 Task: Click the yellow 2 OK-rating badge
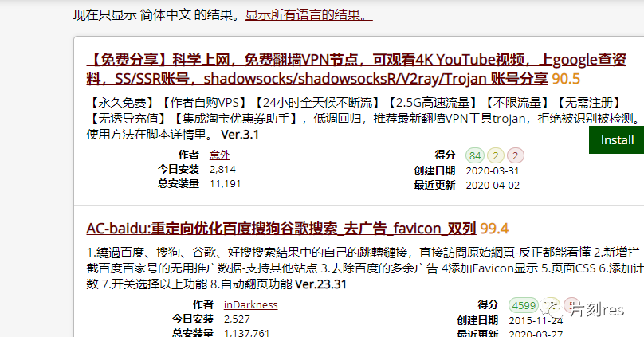[495, 155]
